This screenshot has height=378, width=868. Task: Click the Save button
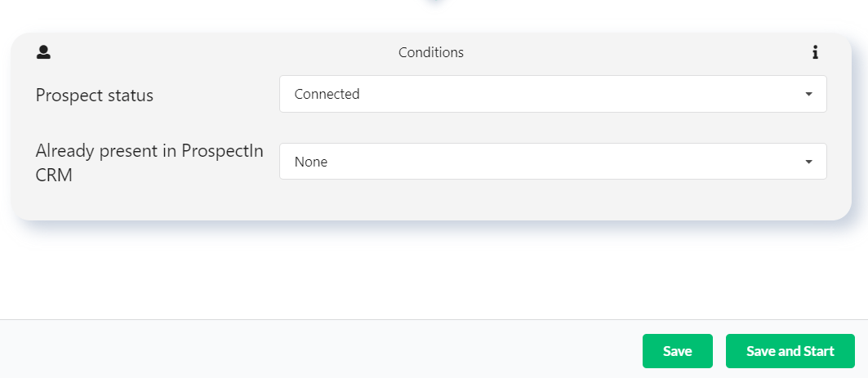(677, 351)
